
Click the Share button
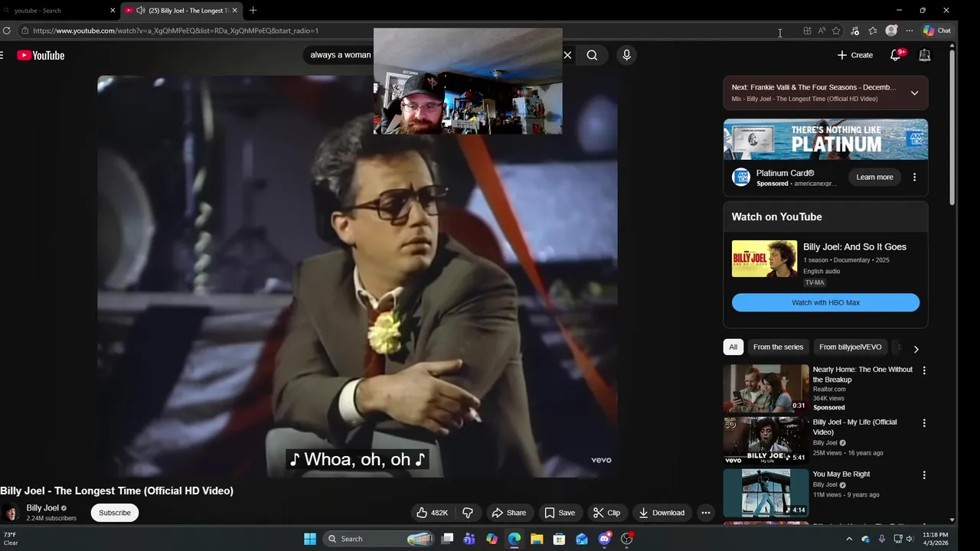click(509, 513)
